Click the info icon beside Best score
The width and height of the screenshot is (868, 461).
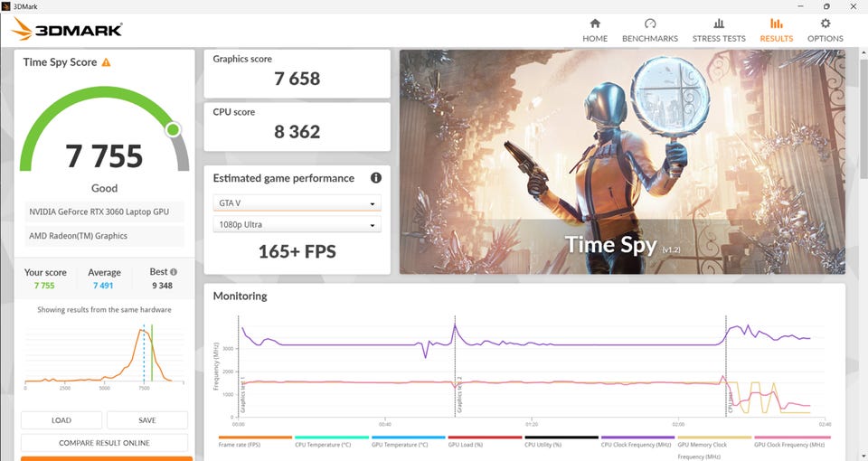[174, 272]
